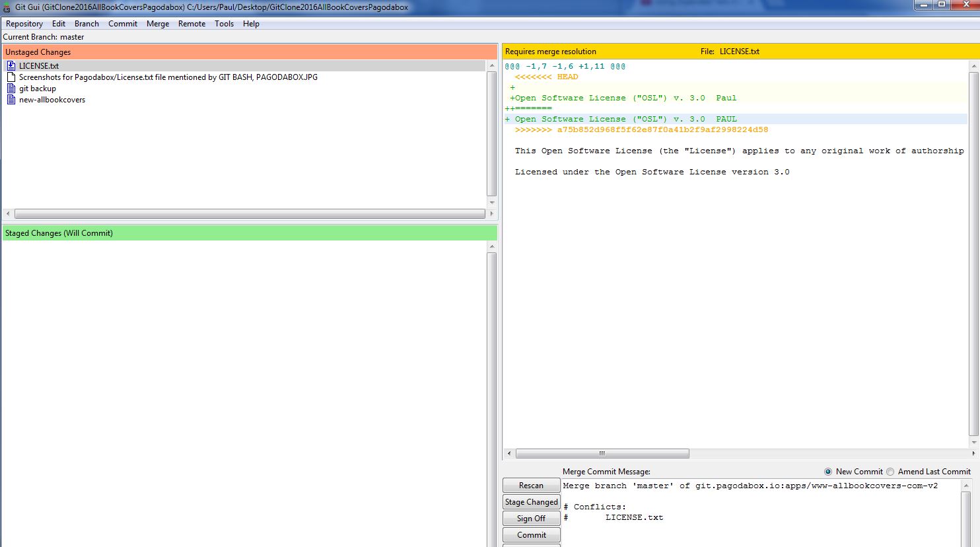Viewport: 980px width, 547px height.
Task: Click unstaged list scroll right arrow
Action: click(491, 214)
